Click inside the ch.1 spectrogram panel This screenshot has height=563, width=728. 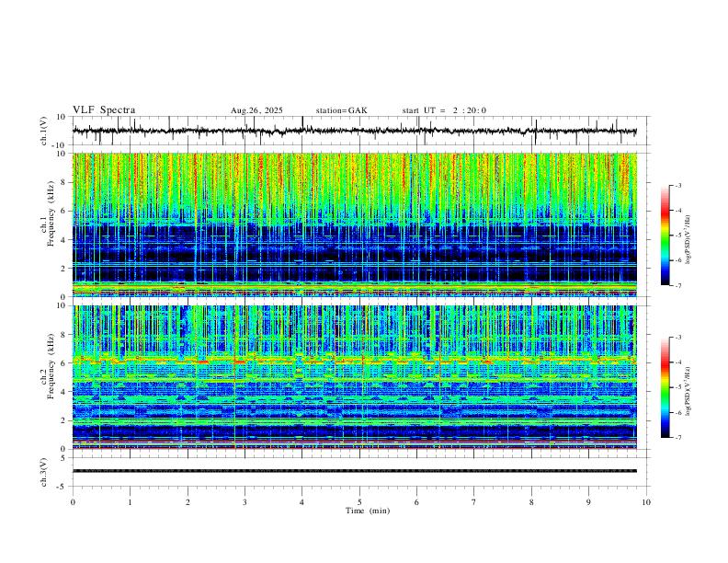[x=355, y=224]
